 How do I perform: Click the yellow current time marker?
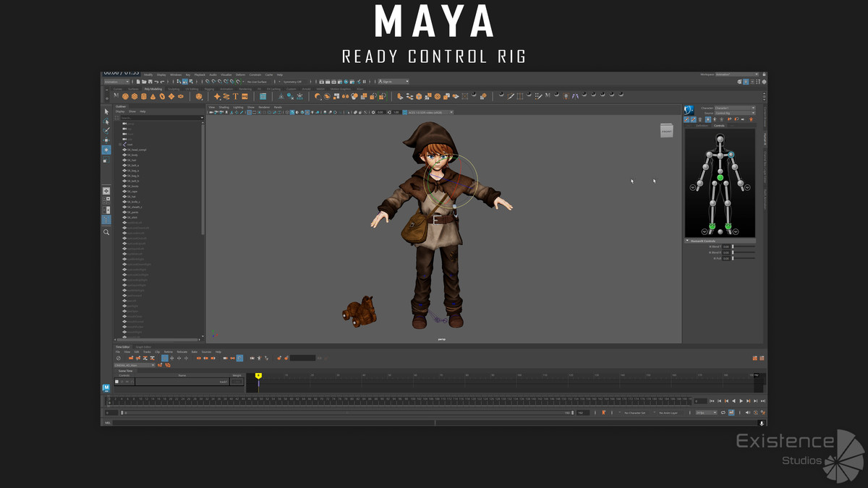(258, 375)
